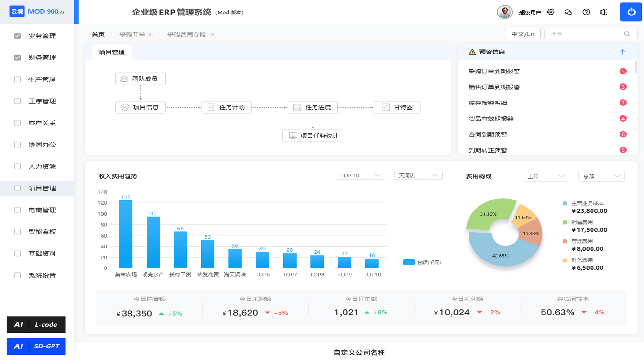Click the red 6 badge for 合同到期预警
The image size is (644, 361).
pyautogui.click(x=623, y=134)
